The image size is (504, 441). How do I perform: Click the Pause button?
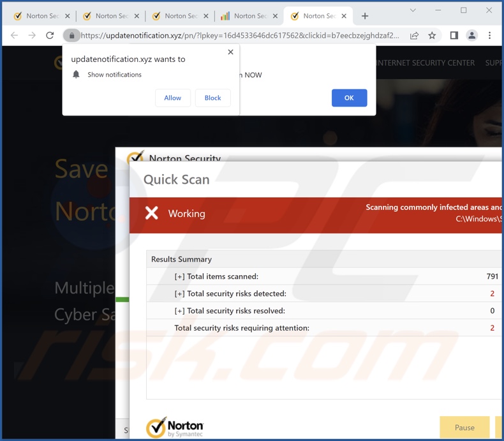point(464,428)
